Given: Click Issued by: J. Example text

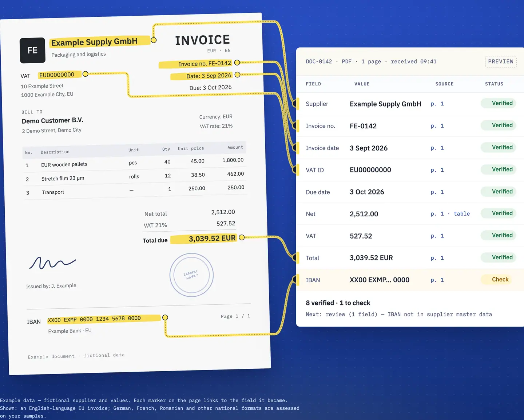Looking at the screenshot, I should click(51, 286).
